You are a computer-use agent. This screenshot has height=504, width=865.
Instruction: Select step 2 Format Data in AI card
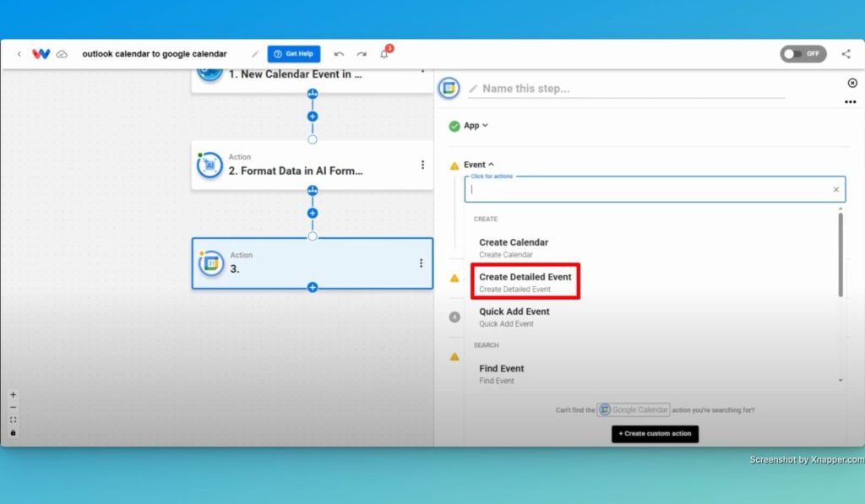pos(313,165)
